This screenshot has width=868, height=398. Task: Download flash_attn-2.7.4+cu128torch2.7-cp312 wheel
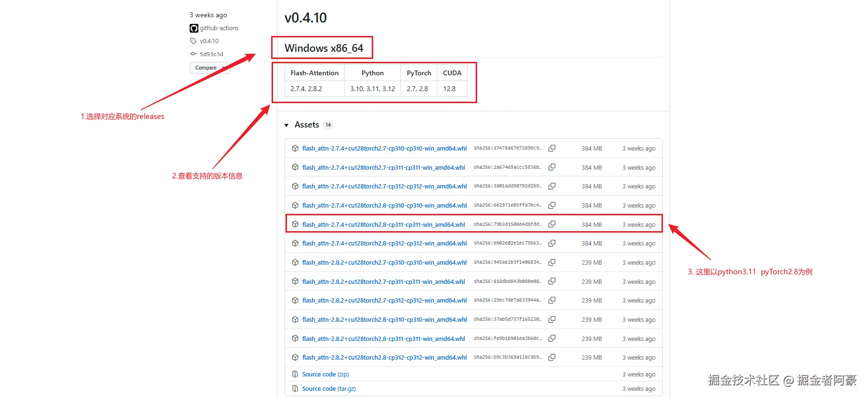tap(384, 186)
